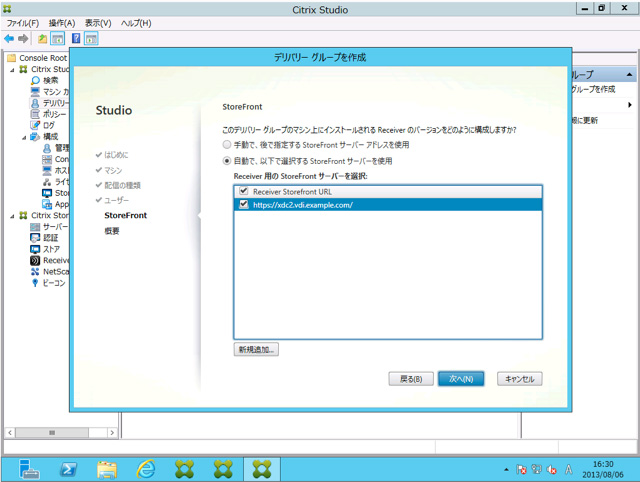Uncheck the https://xdc2.vdi.example.com/ checkbox
640x482 pixels.
(x=244, y=204)
